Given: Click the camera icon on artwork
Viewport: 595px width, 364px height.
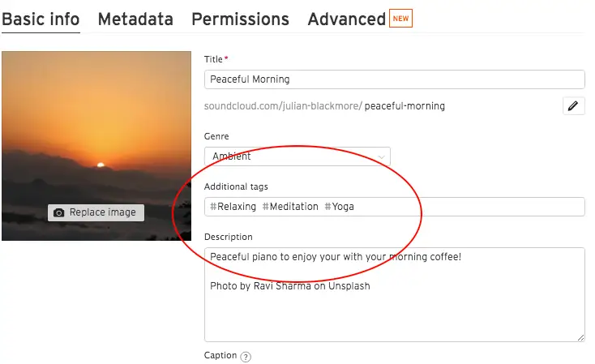Looking at the screenshot, I should point(59,212).
